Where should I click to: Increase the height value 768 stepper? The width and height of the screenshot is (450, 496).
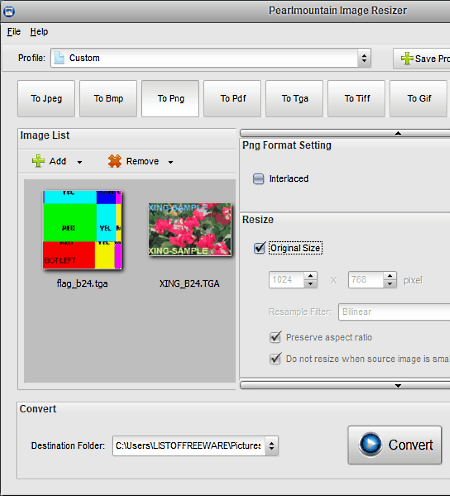coord(390,276)
